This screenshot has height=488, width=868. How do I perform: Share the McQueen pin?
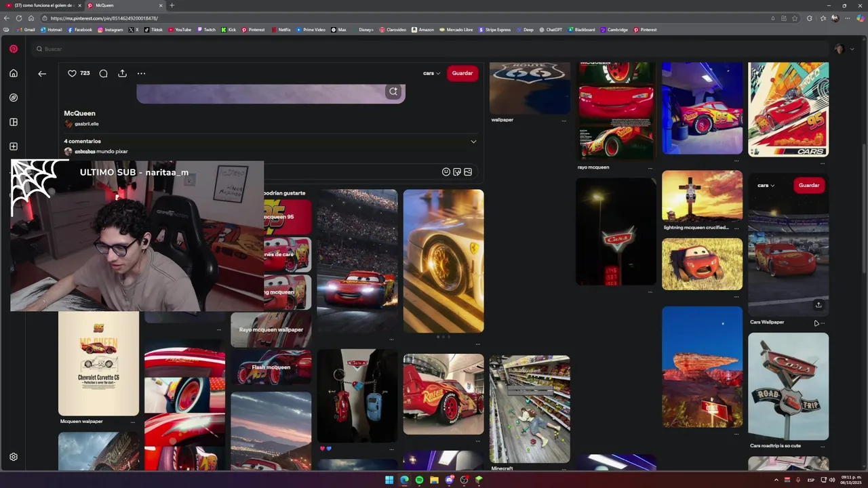(x=122, y=73)
